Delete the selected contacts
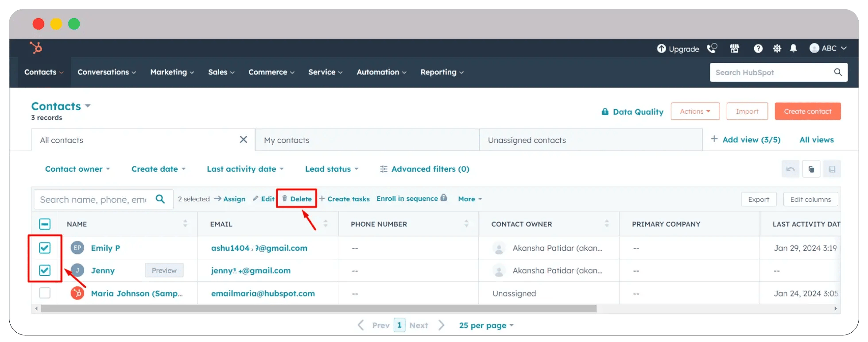Image resolution: width=868 pixels, height=342 pixels. (297, 199)
